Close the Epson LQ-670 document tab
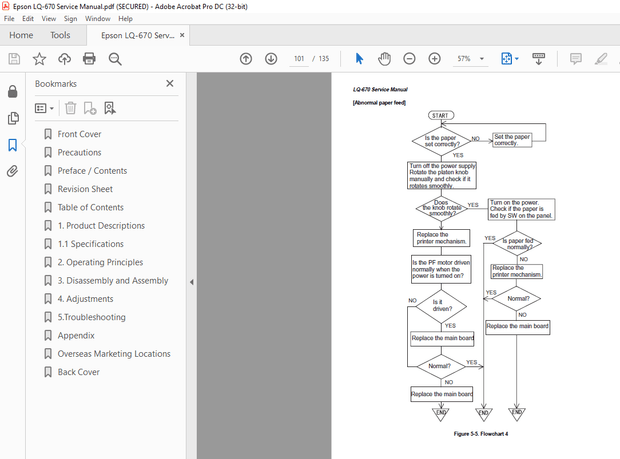The width and height of the screenshot is (620, 459). pos(182,35)
